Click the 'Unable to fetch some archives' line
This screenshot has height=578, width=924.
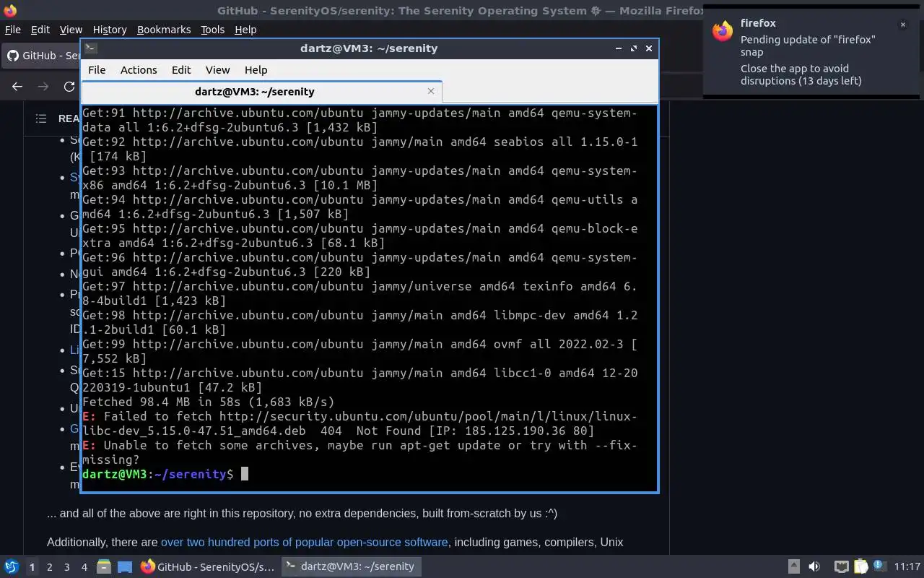[x=359, y=452]
